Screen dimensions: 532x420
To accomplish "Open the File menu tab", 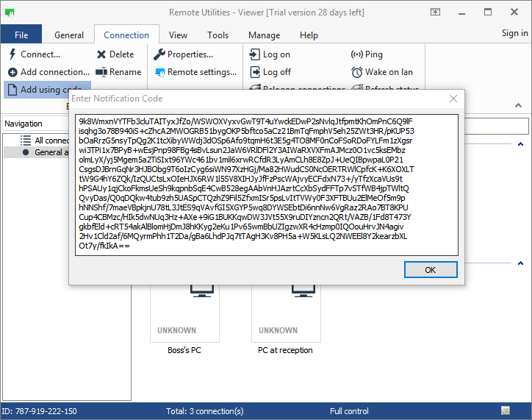I will pos(21,35).
